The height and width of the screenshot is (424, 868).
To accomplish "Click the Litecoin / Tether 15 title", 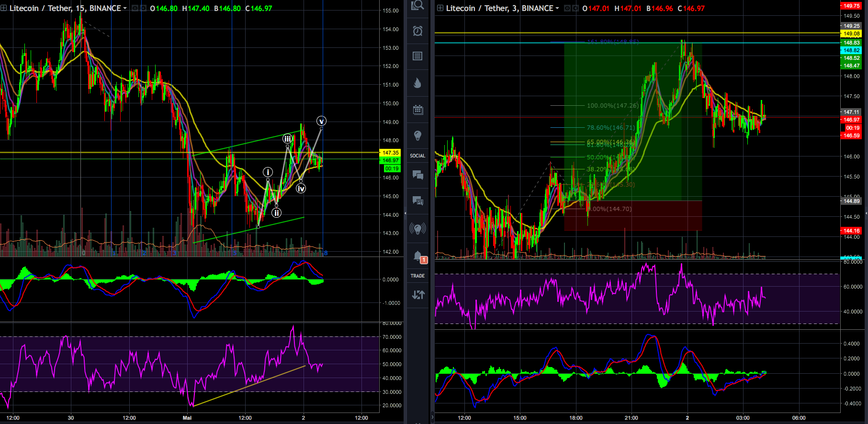I will [x=65, y=8].
